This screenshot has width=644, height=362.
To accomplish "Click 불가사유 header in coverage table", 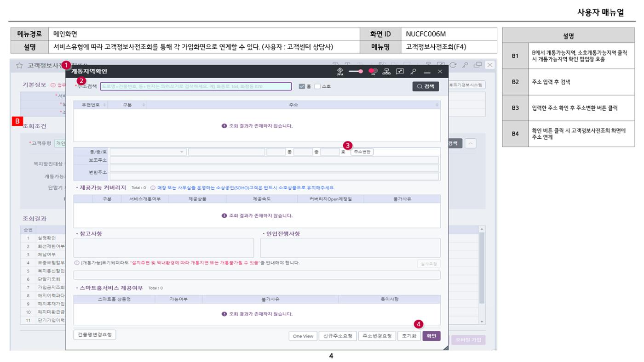I will pyautogui.click(x=402, y=199).
